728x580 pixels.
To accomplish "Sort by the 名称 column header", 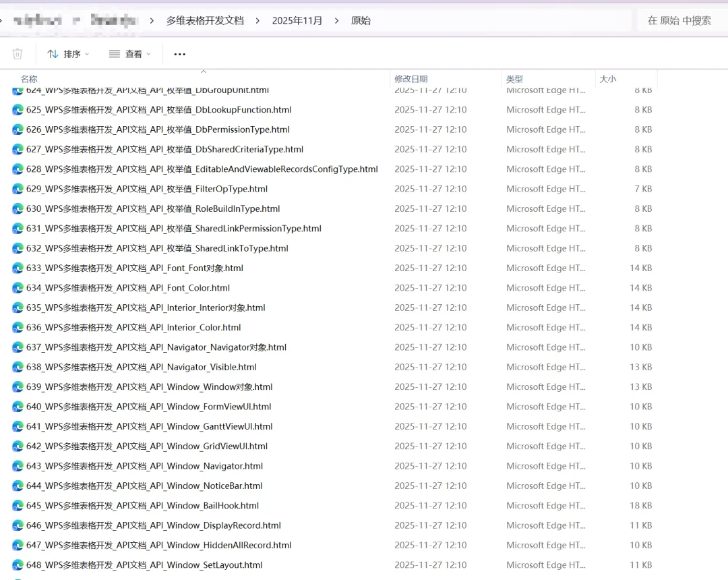I will 29,79.
